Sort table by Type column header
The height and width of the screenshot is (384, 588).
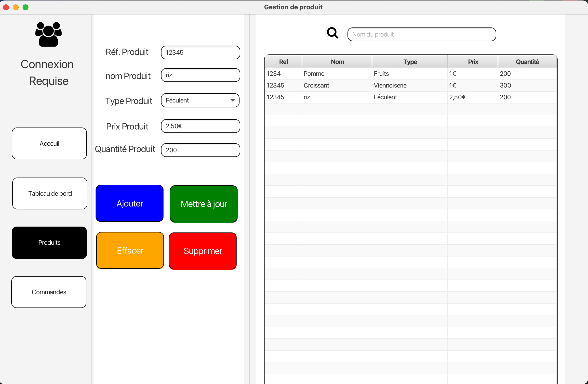click(x=410, y=62)
